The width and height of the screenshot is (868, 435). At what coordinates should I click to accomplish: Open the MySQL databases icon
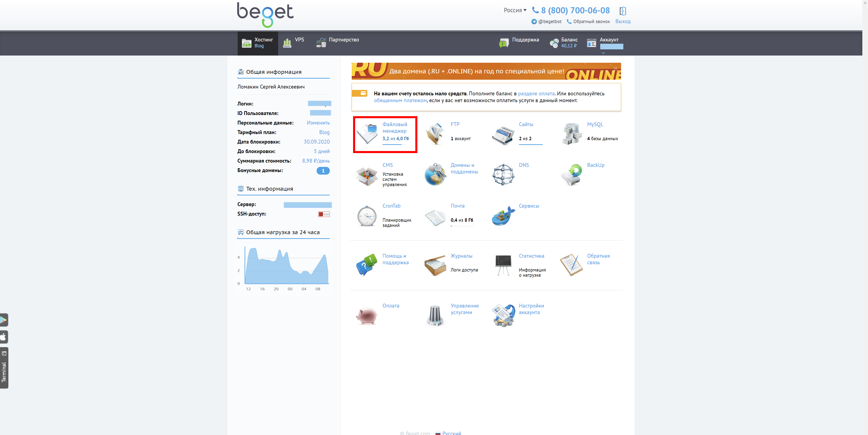point(572,134)
